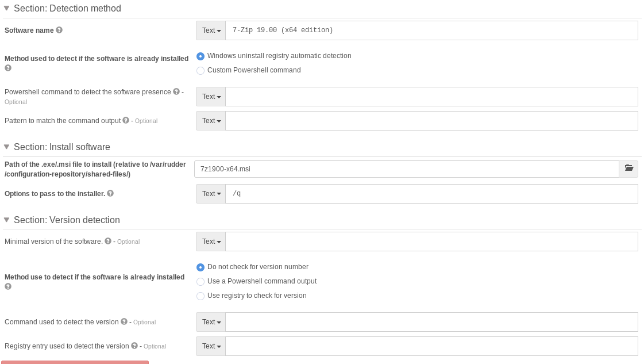The width and height of the screenshot is (644, 364).
Task: Click help icon next to Software name
Action: point(59,30)
